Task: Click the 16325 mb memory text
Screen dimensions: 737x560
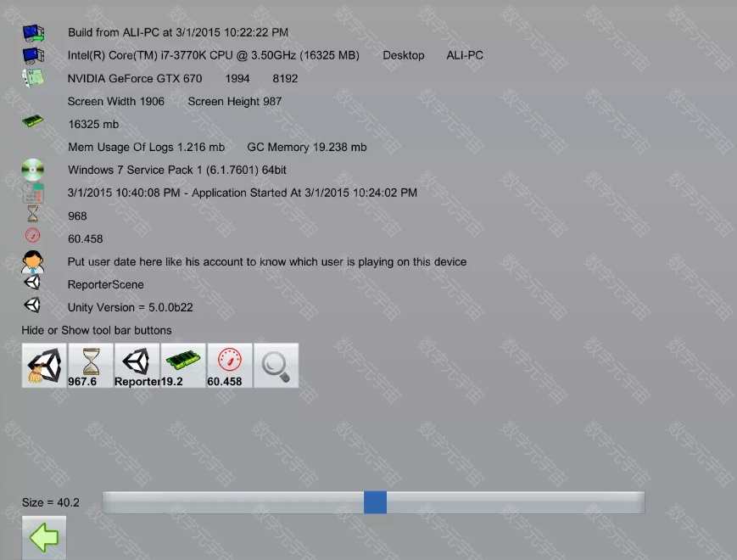Action: coord(93,124)
